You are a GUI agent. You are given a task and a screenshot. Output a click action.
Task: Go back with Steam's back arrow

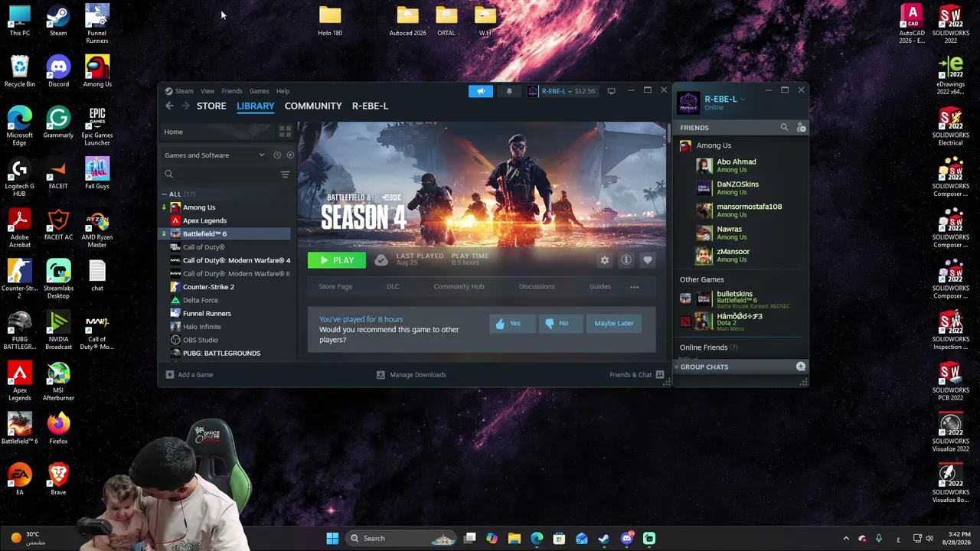click(x=169, y=106)
